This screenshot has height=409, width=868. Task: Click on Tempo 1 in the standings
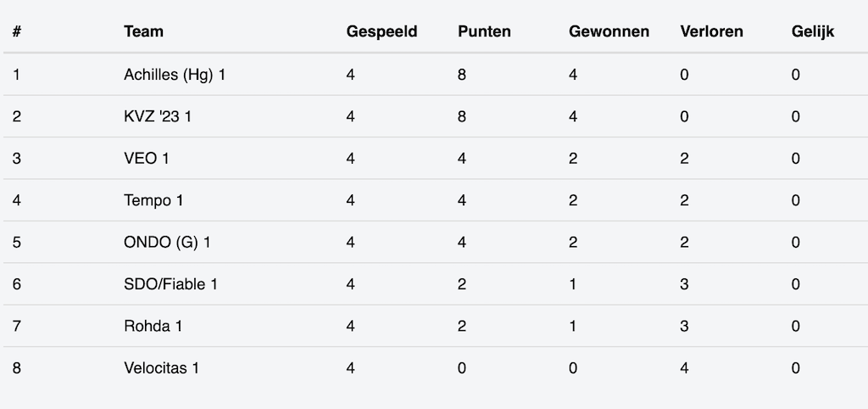pyautogui.click(x=153, y=200)
